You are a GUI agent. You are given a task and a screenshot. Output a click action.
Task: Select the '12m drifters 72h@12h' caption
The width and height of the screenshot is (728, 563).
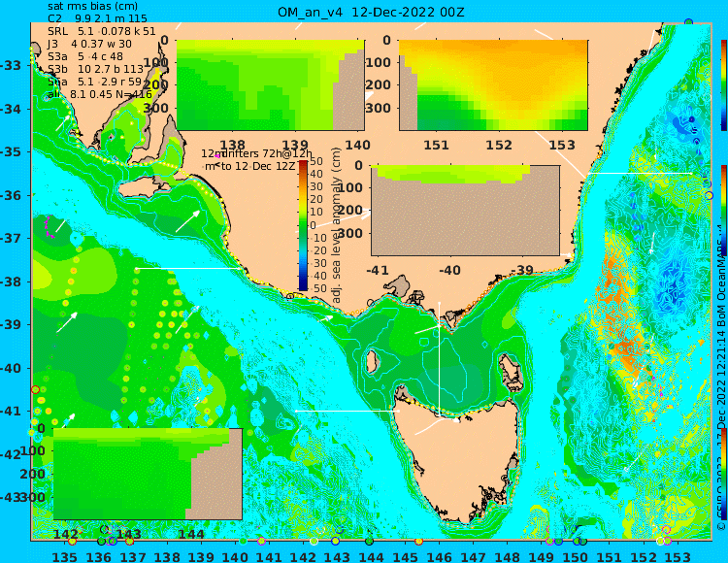pos(257,153)
